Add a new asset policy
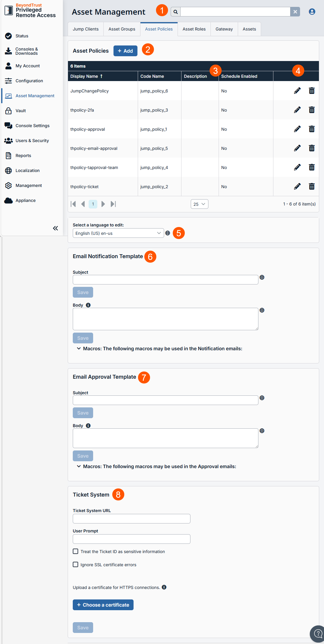The image size is (324, 644). click(x=125, y=51)
